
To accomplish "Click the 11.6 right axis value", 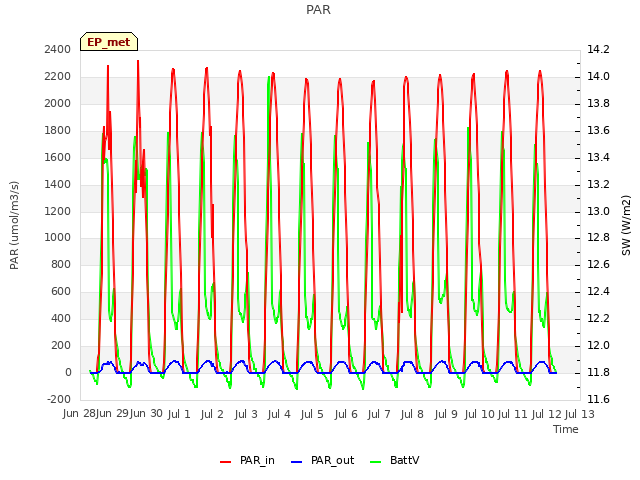I will 598,399.
